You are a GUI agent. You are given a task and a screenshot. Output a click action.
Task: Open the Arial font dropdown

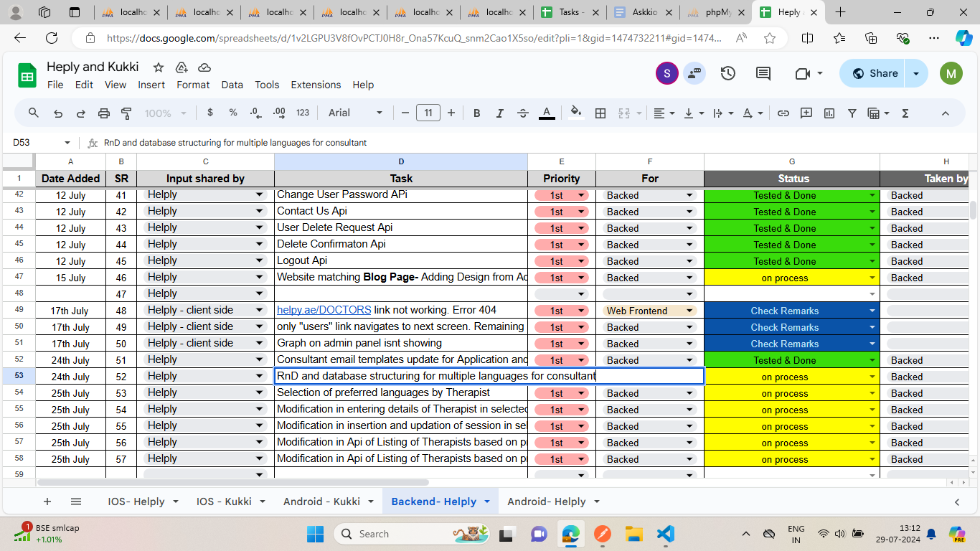(355, 113)
